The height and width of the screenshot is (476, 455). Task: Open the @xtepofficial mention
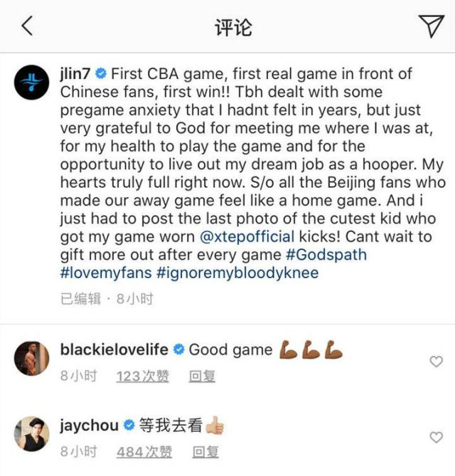(247, 237)
